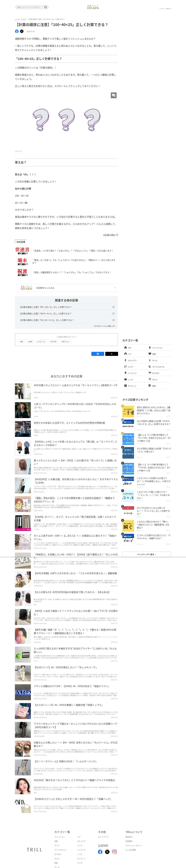This screenshot has width=186, height=868.
Task: Open the ローリーズファーム ショルダーバッグ article
Action: (x=66, y=767)
